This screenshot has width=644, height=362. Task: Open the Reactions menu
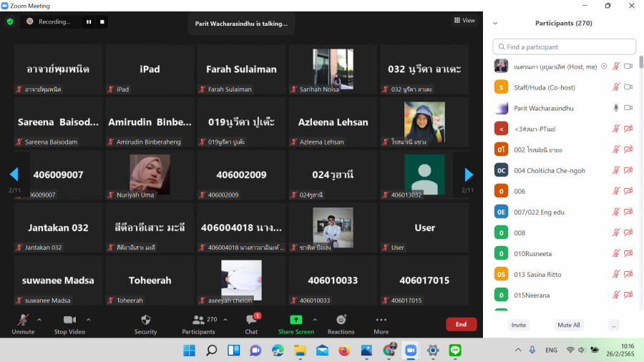(341, 323)
